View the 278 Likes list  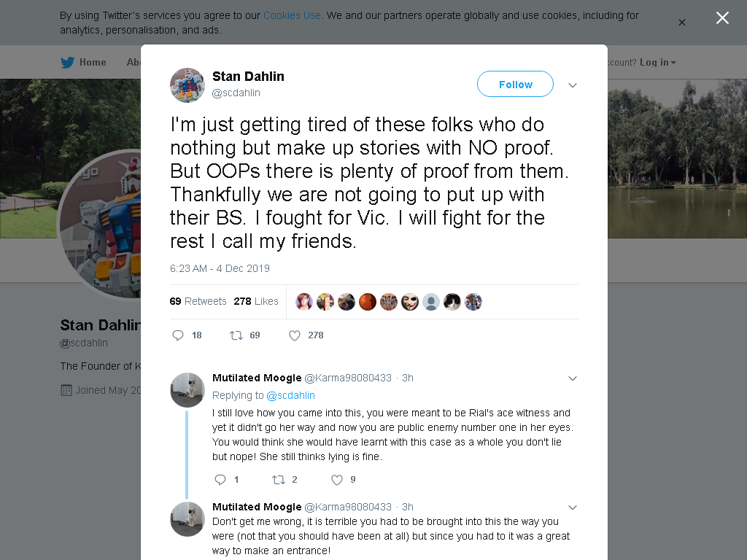256,301
